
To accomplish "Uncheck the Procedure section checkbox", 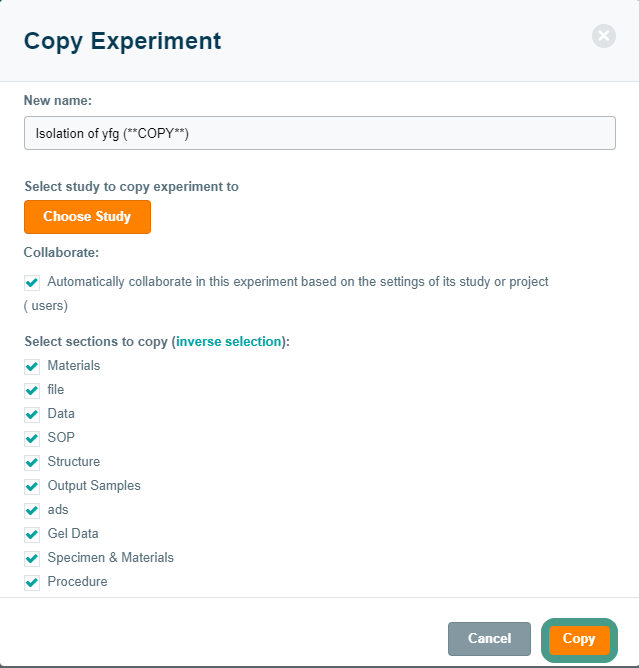I will pyautogui.click(x=32, y=582).
